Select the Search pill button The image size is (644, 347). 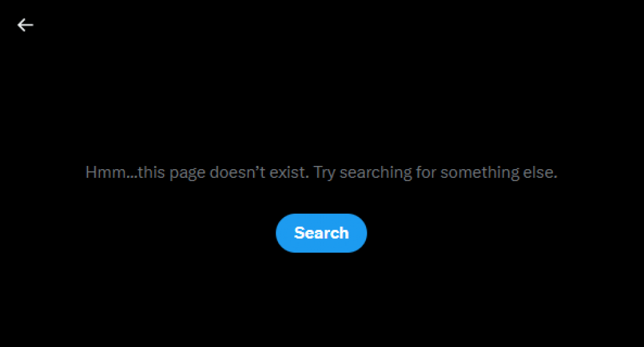321,233
